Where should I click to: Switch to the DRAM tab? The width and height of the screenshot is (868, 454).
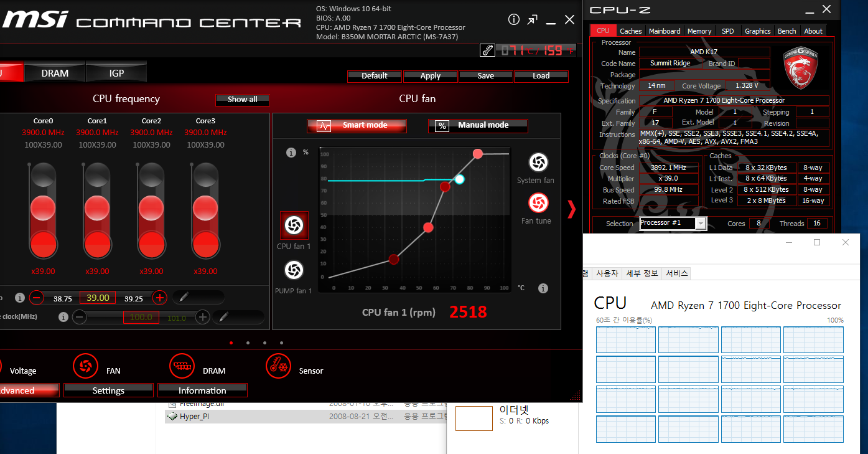[55, 73]
